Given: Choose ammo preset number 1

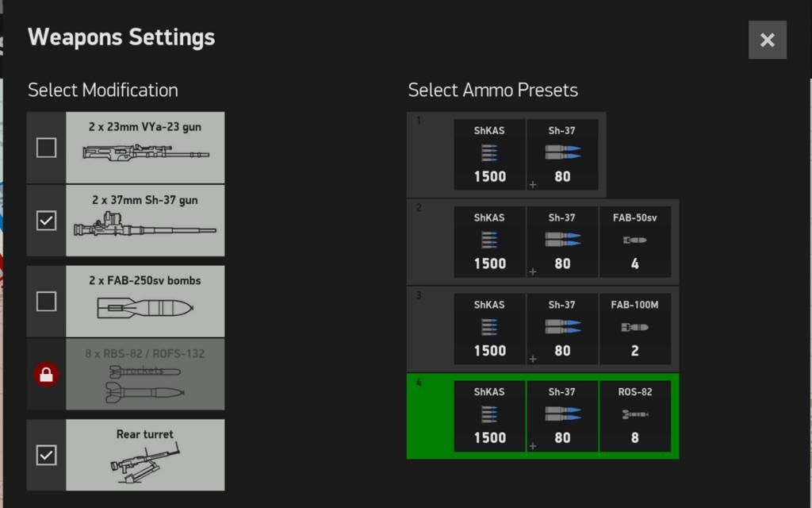Looking at the screenshot, I should coord(429,155).
